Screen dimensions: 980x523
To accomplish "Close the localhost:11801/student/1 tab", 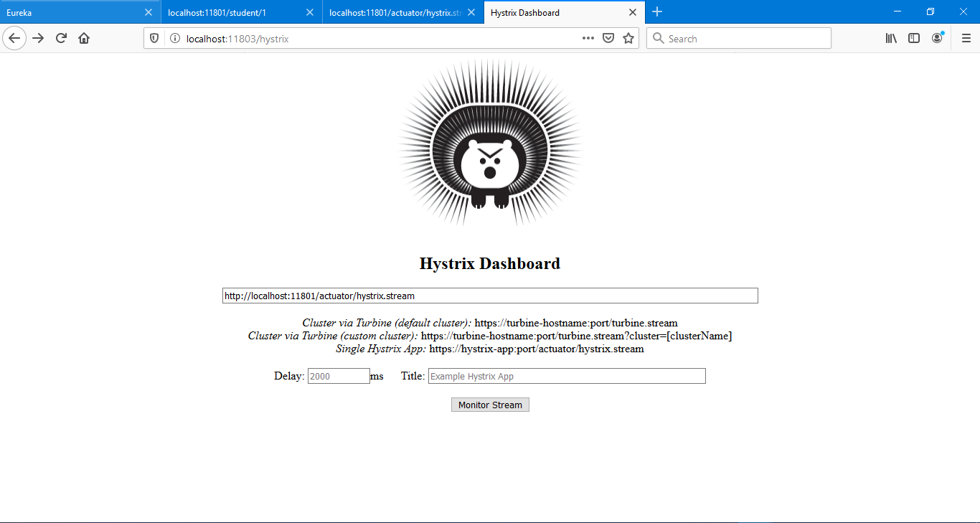I will coord(310,12).
